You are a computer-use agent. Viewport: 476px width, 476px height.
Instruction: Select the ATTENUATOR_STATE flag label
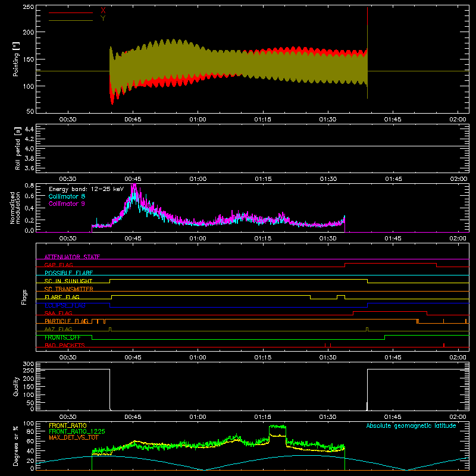[72, 257]
